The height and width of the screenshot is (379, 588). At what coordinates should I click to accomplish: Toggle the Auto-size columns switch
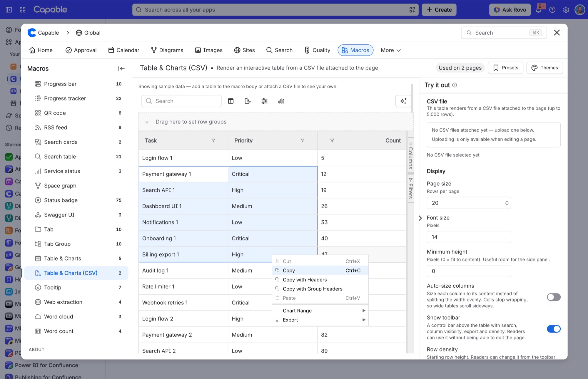(x=554, y=297)
